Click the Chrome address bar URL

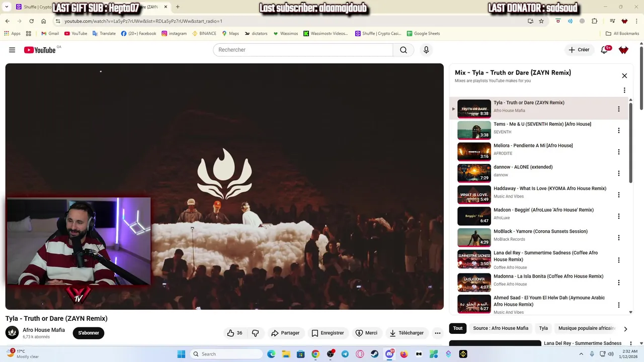pyautogui.click(x=143, y=21)
